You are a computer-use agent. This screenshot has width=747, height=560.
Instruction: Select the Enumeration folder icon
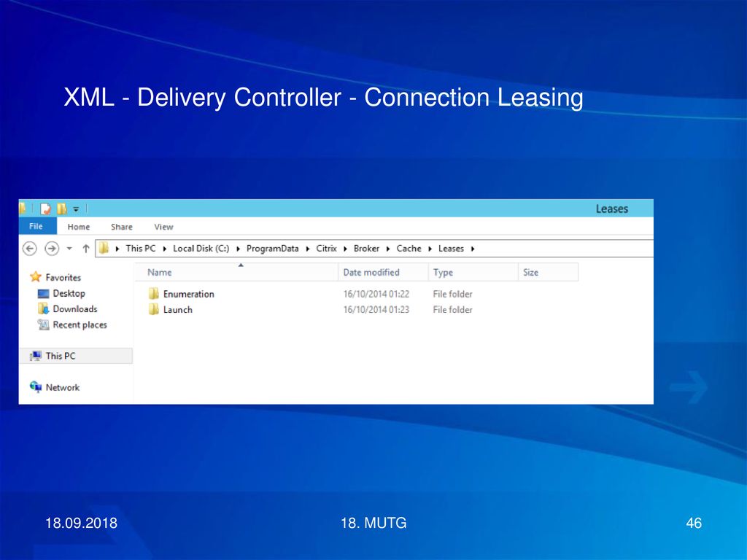153,293
